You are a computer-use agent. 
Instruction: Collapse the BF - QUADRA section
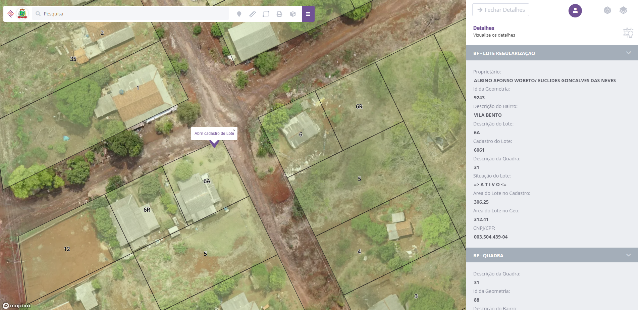click(628, 255)
